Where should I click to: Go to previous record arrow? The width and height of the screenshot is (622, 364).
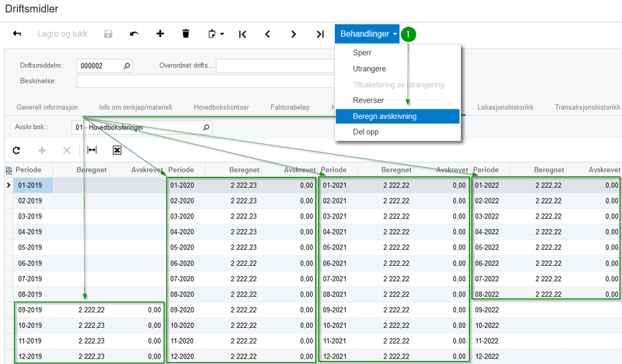[x=268, y=34]
